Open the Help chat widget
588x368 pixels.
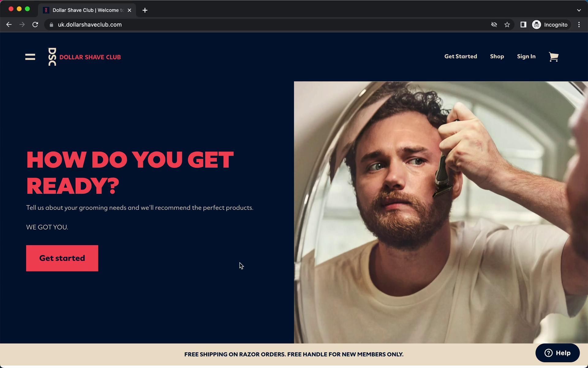click(x=557, y=353)
